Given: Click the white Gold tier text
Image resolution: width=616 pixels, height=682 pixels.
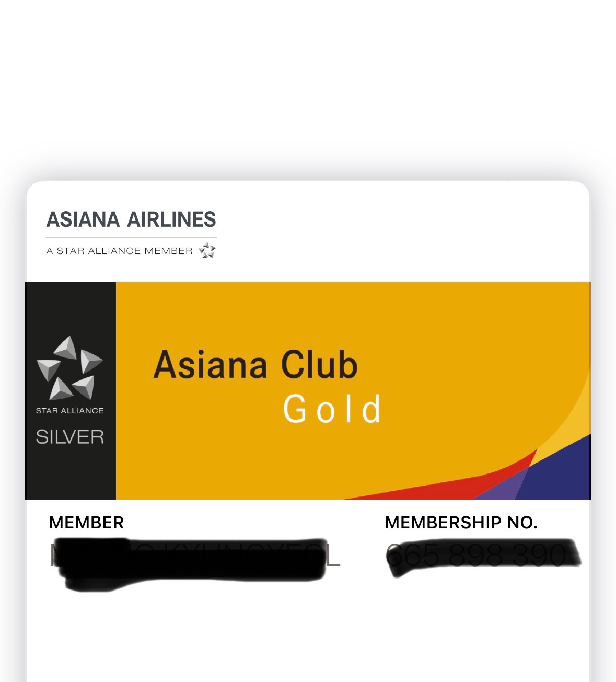Looking at the screenshot, I should pos(332,408).
